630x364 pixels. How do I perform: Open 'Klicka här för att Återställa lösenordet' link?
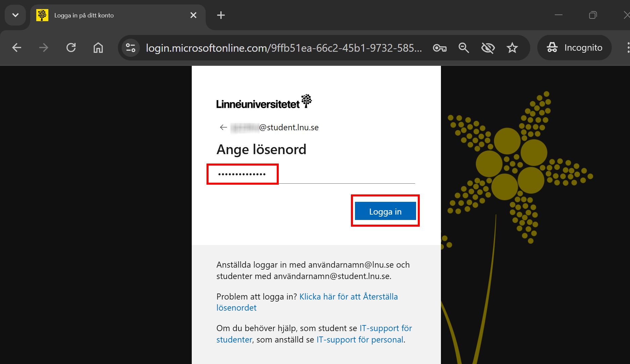(307, 302)
